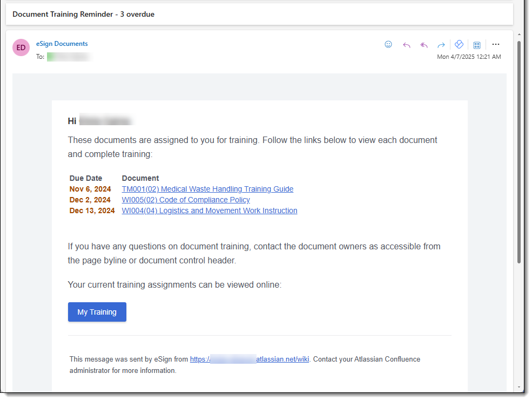Follow the atlassian.net/wiki link

250,359
